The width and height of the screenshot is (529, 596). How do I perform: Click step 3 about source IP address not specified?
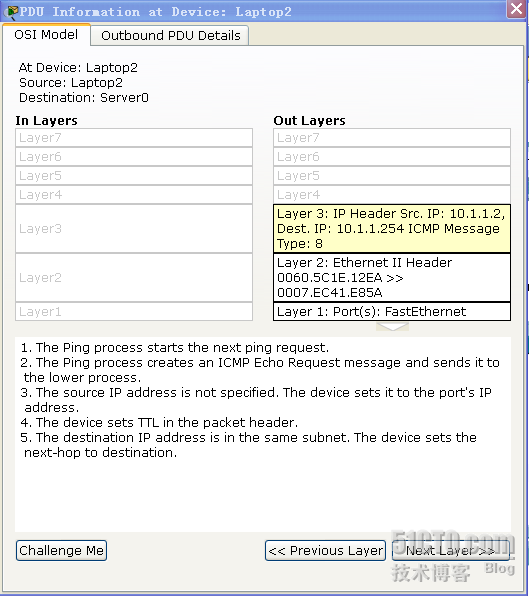[256, 400]
